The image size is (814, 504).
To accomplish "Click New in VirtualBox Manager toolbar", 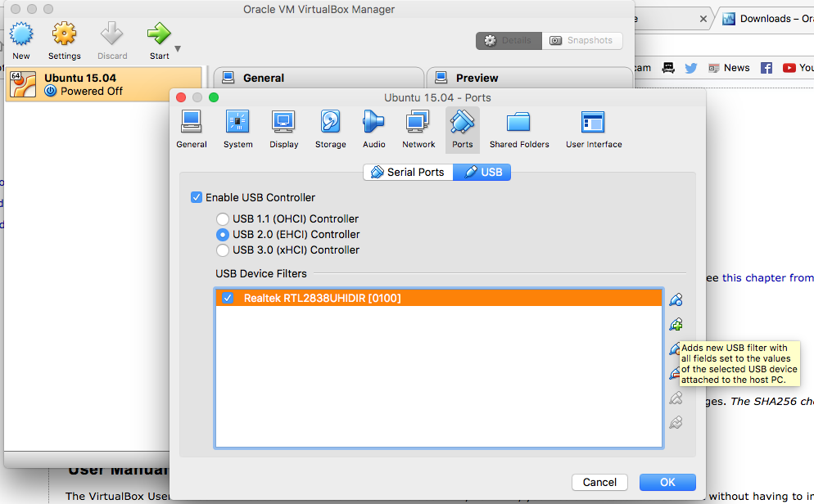I will pyautogui.click(x=21, y=40).
